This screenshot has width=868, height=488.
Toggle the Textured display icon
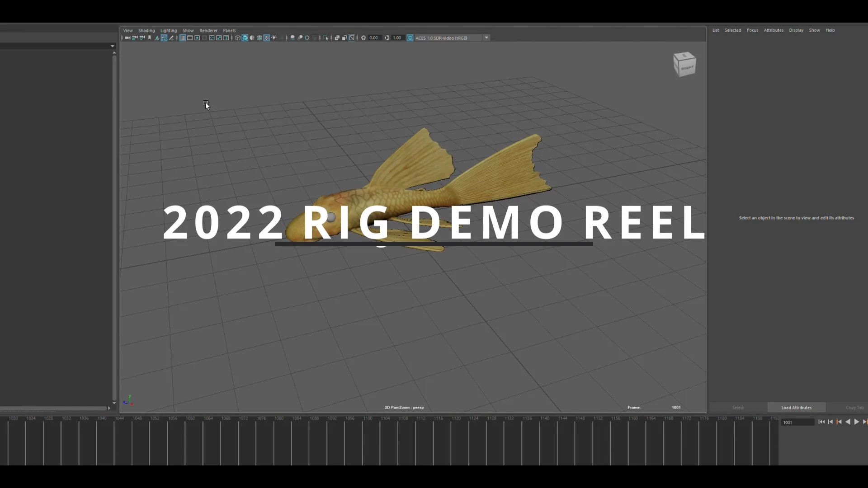[267, 38]
